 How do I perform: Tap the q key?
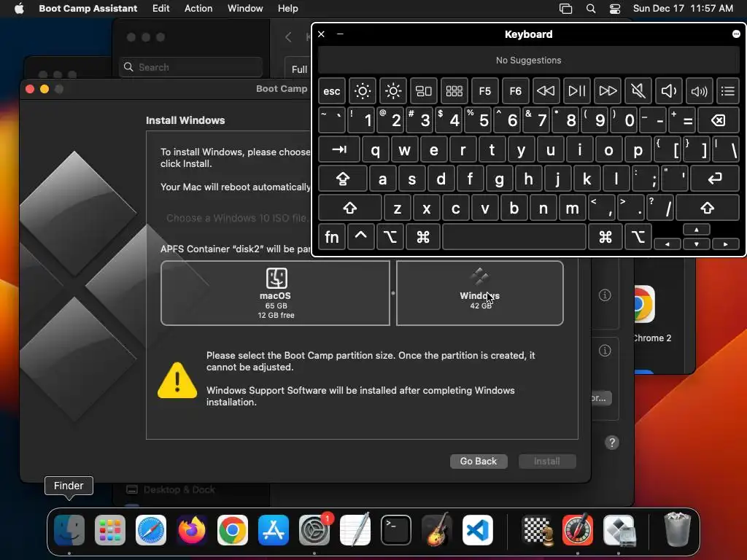(x=376, y=149)
